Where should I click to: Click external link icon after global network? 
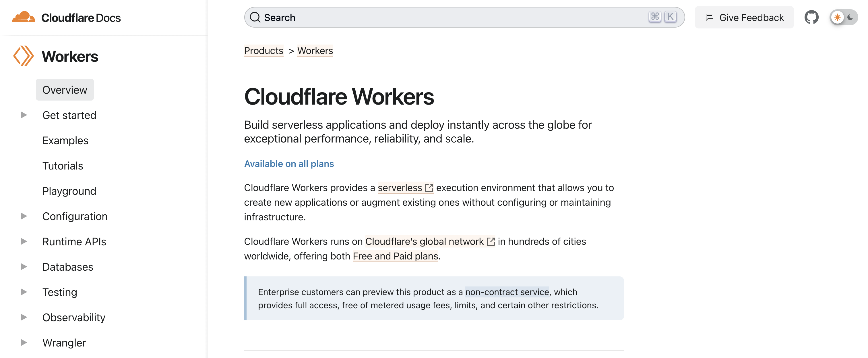pos(491,242)
